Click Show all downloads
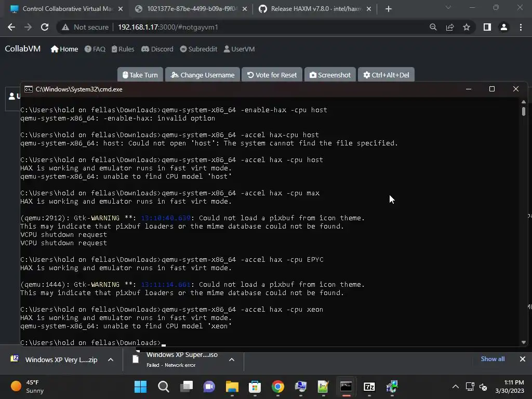Screen dimensions: 532x399 click(x=493, y=359)
